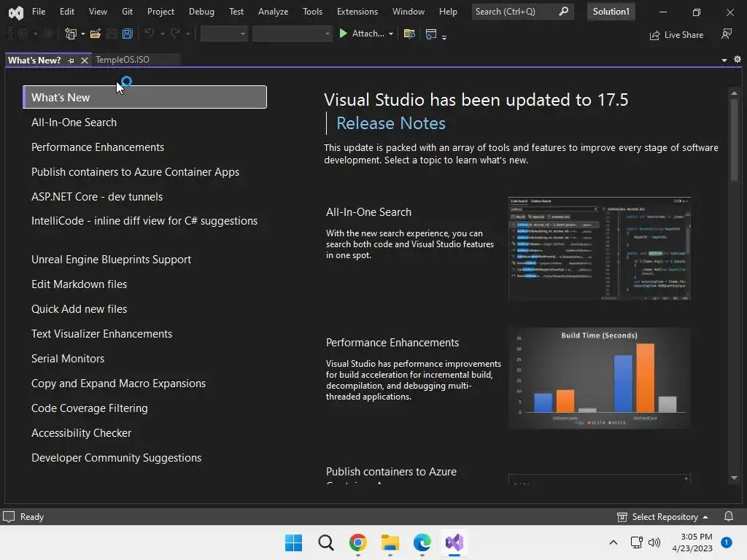Click the scrollbar down arrow

click(734, 478)
